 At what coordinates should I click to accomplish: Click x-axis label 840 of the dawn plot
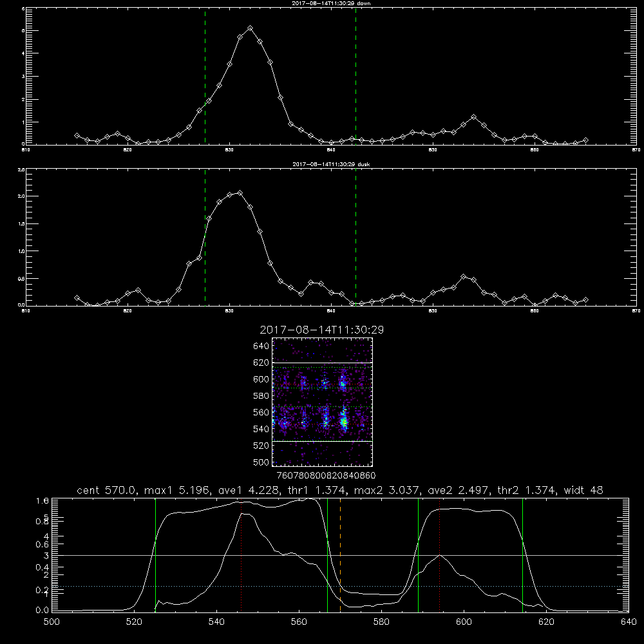331,150
